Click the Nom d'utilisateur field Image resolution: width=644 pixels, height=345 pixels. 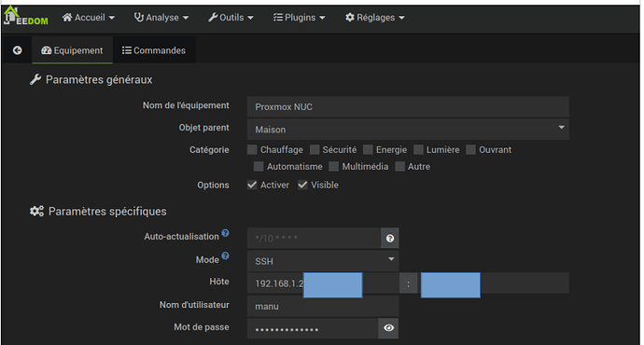[x=323, y=307]
